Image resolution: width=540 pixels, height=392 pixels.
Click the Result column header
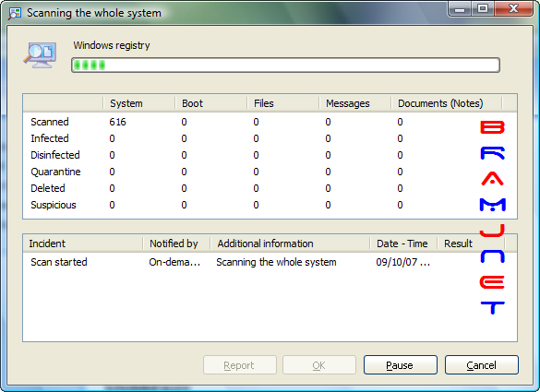click(x=471, y=244)
